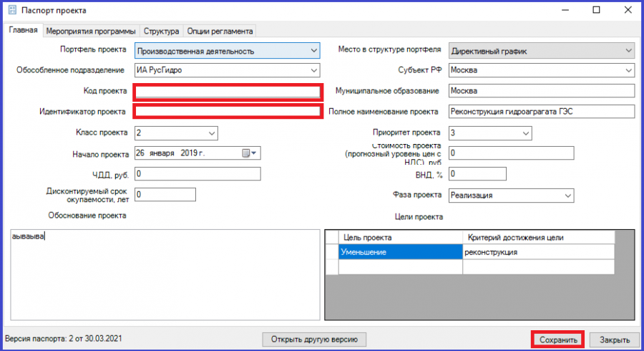Click the month января in start date

pos(162,153)
